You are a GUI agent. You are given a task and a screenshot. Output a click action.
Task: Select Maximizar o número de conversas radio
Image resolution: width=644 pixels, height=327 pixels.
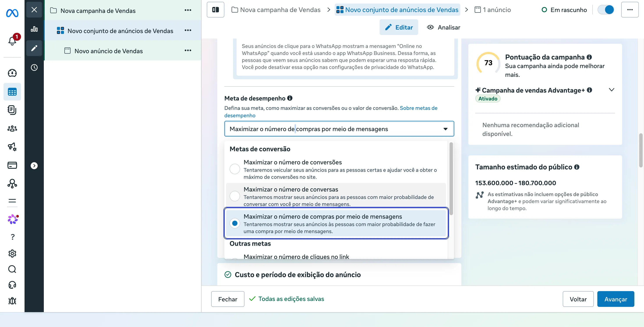235,196
